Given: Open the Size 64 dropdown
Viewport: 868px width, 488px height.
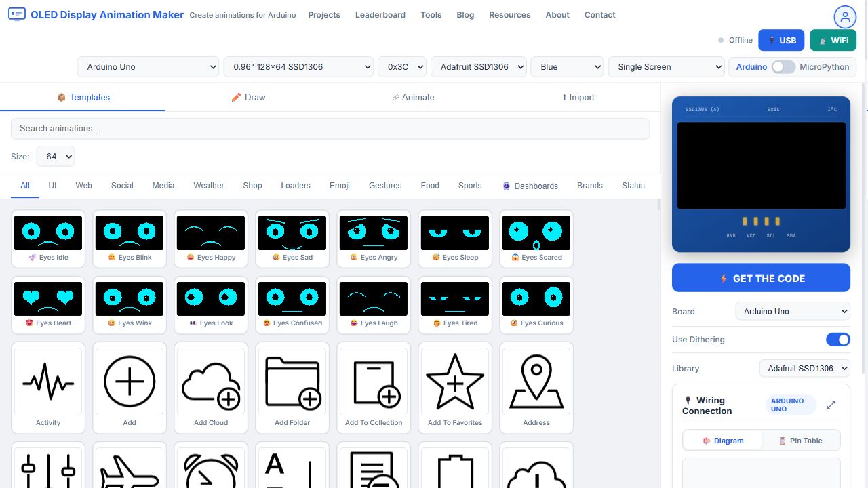Looking at the screenshot, I should point(56,157).
